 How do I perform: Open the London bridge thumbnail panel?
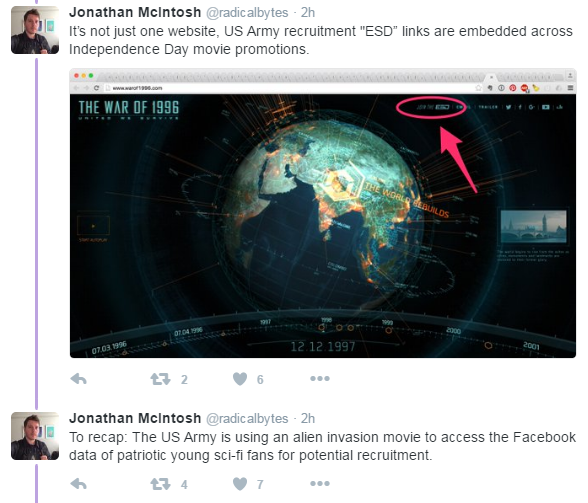tap(534, 226)
